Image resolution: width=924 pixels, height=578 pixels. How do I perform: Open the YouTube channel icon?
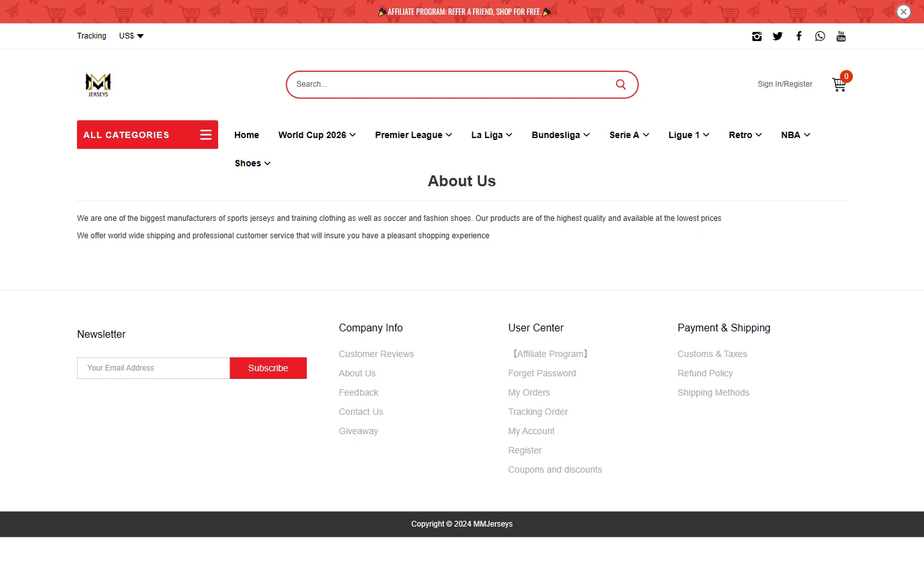(x=841, y=37)
